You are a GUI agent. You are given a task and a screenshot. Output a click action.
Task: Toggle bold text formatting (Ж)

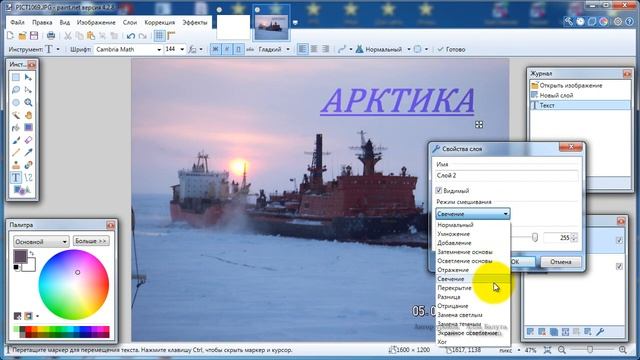point(216,49)
